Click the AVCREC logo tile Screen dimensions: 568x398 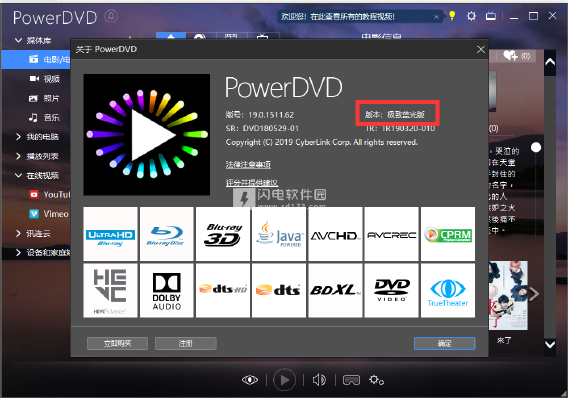pyautogui.click(x=392, y=234)
